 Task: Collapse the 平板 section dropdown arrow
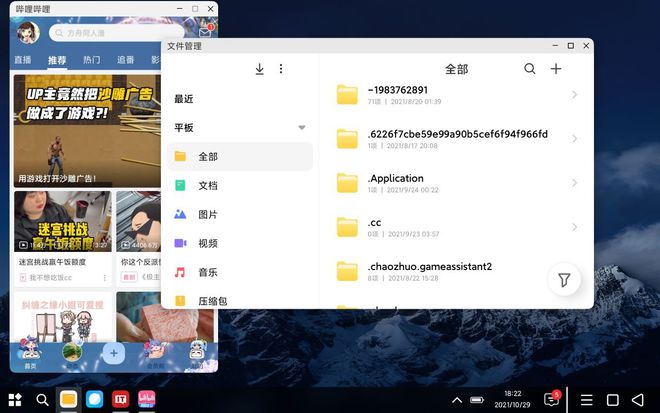[x=302, y=128]
